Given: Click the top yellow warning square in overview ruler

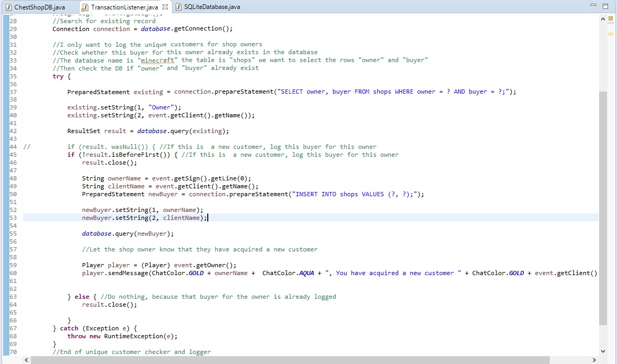Looking at the screenshot, I should 611,18.
